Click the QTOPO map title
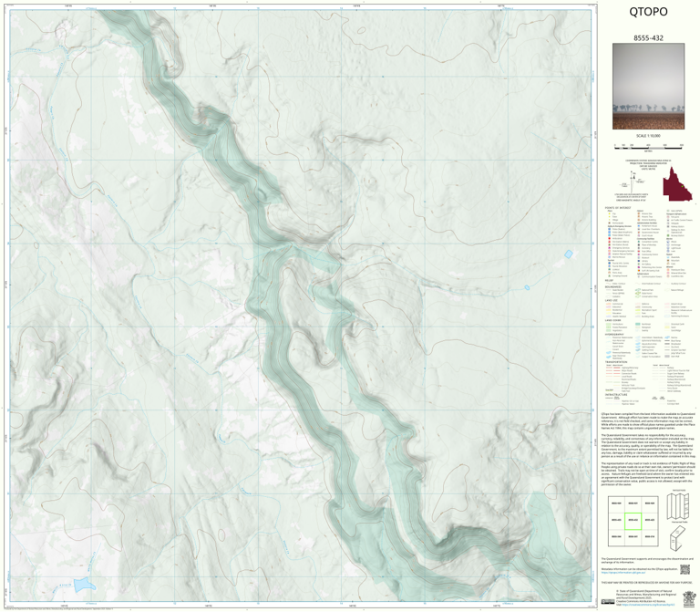 648,12
